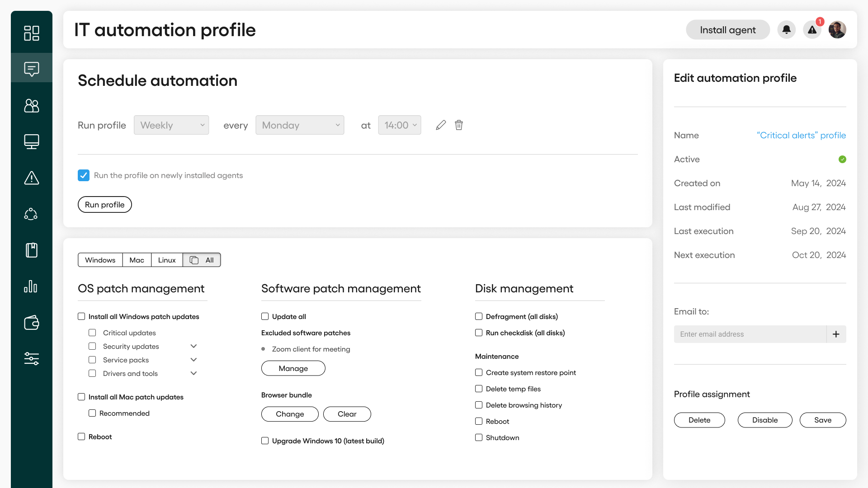Toggle Run the profile on newly installed agents
Viewport: 868px width, 488px height.
(x=84, y=175)
